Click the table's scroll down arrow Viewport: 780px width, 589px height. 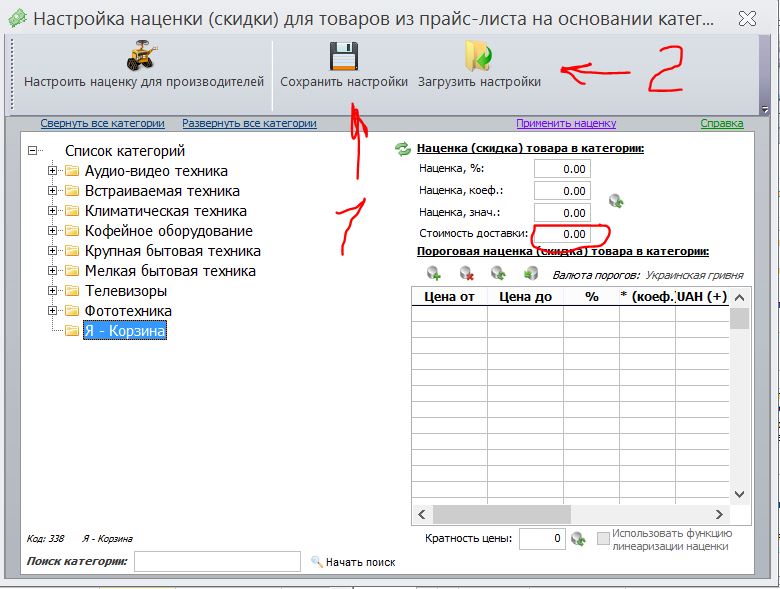(x=739, y=494)
